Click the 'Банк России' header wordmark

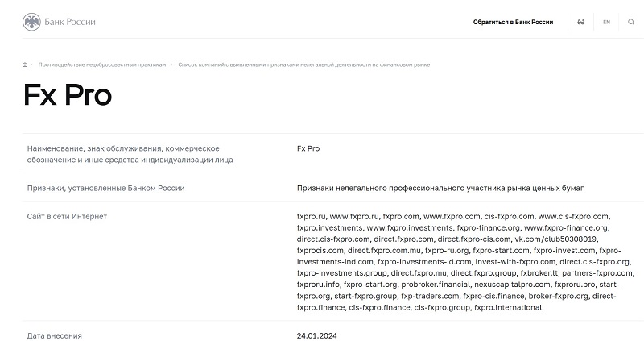coord(72,22)
